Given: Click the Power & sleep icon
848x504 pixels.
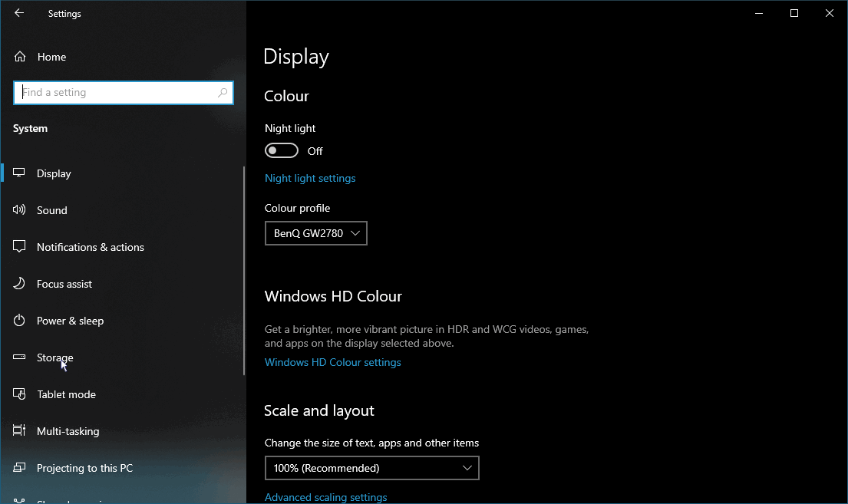Looking at the screenshot, I should (20, 321).
